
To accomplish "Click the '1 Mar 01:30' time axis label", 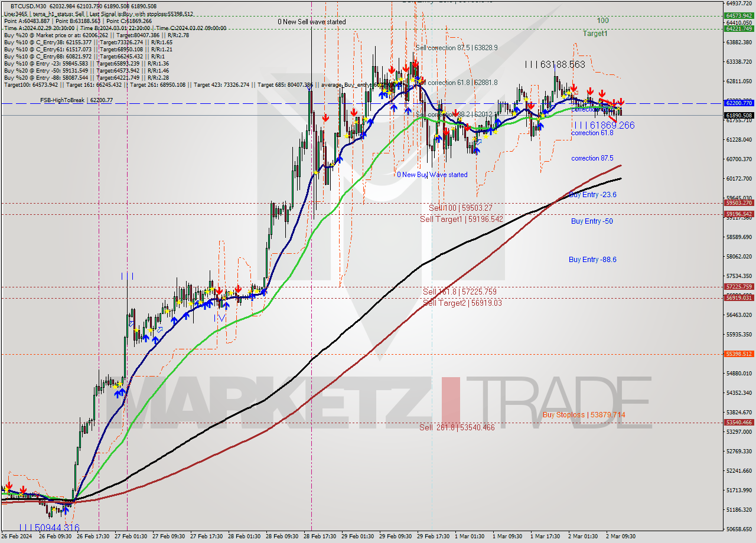I will click(x=470, y=537).
